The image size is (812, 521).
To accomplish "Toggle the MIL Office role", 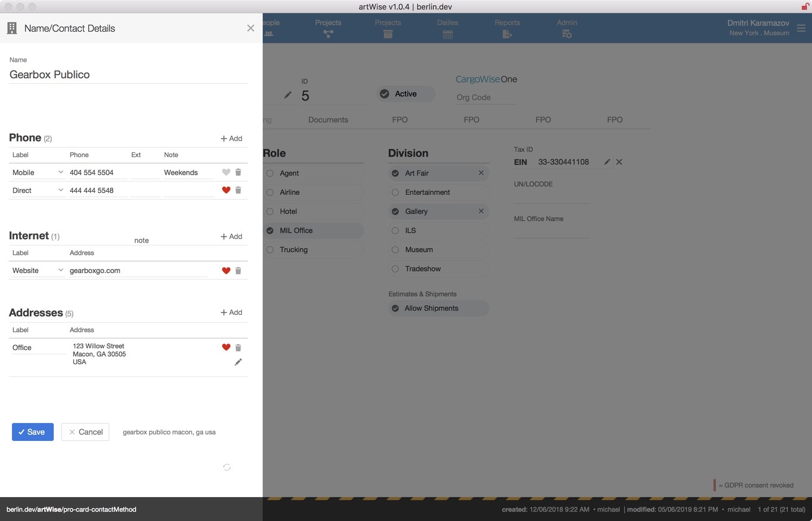I will coord(313,231).
